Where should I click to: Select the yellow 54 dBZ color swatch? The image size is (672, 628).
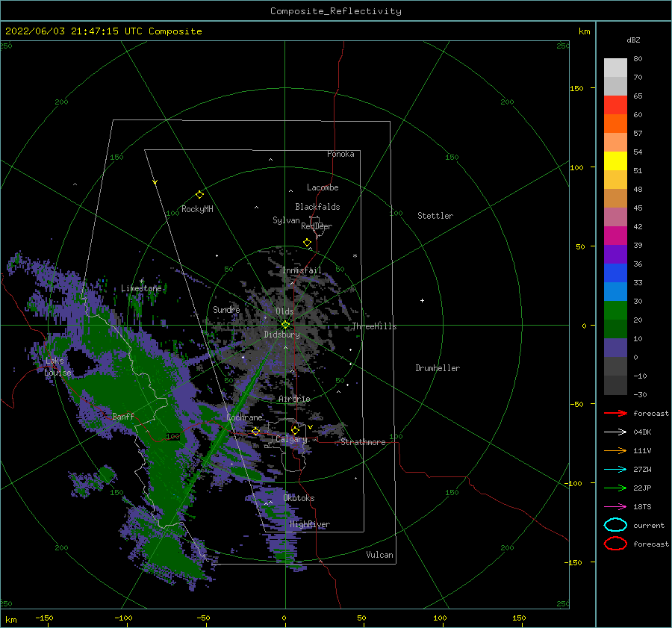615,161
